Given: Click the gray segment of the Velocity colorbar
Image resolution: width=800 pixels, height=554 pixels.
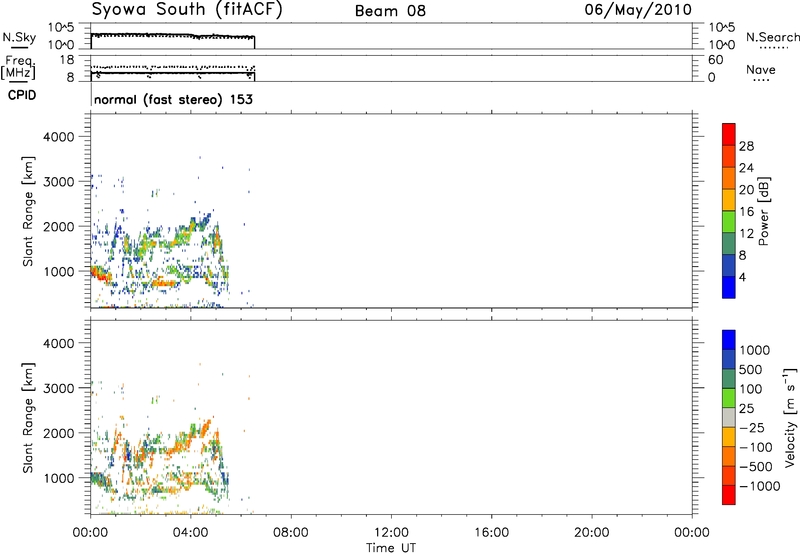Looking at the screenshot, I should (x=729, y=417).
